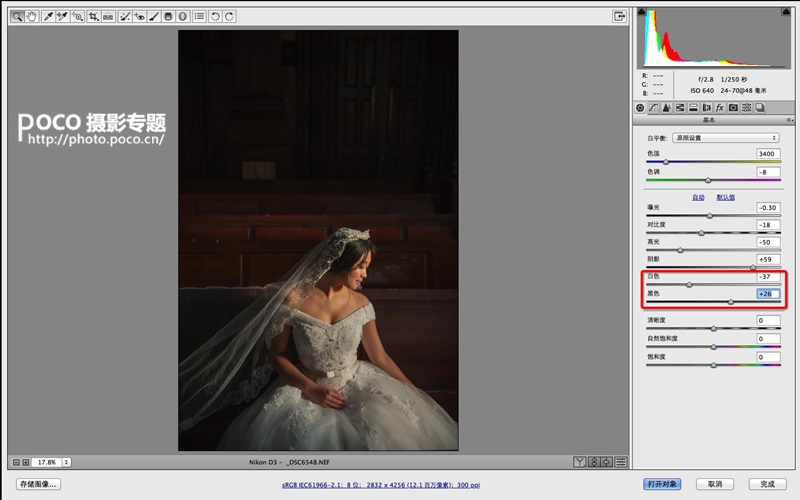The height and width of the screenshot is (500, 800).
Task: Toggle the current panel settings preview icon
Action: [621, 462]
